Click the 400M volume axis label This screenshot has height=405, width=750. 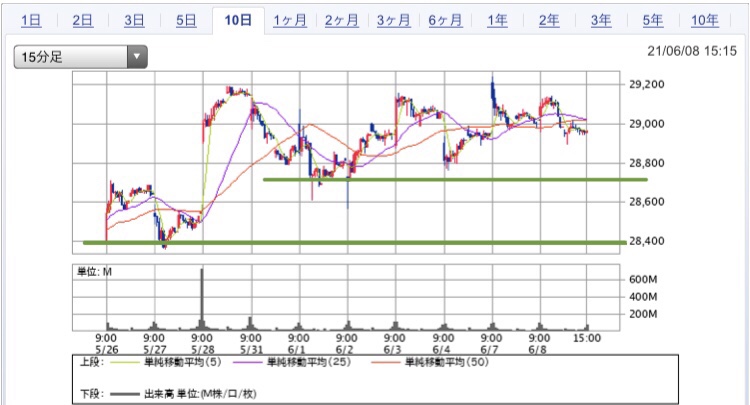[x=643, y=297]
